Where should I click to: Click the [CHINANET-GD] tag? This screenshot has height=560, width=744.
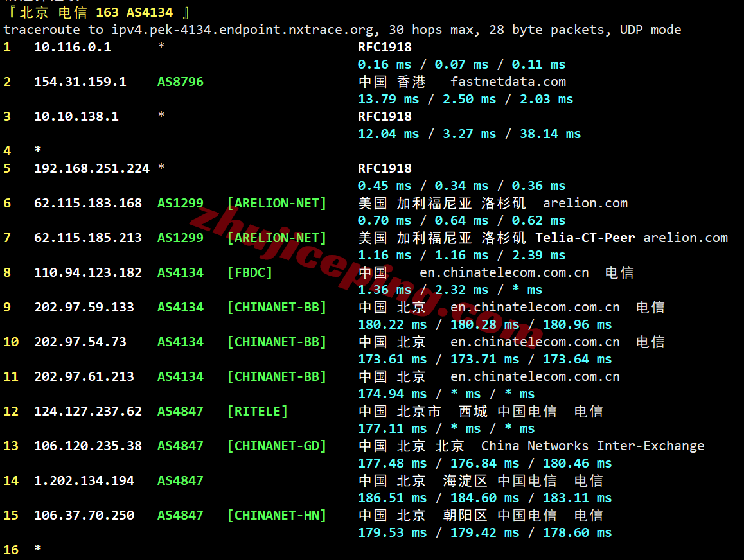coord(277,446)
